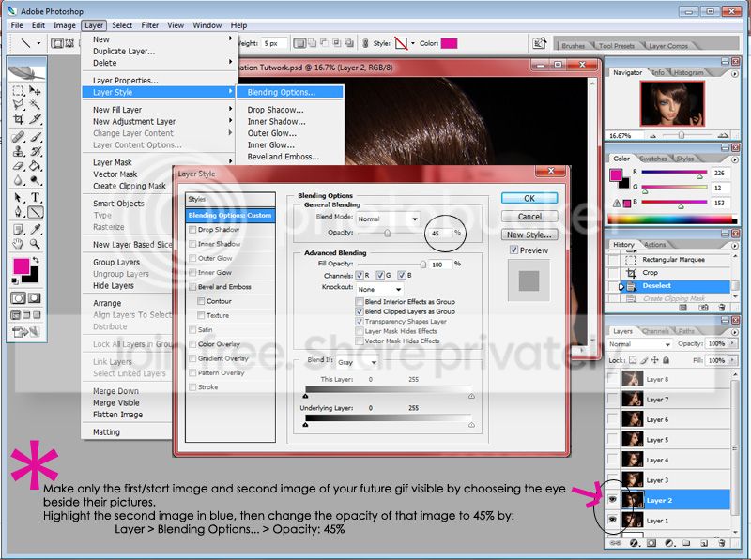The height and width of the screenshot is (560, 751).
Task: Select the Zoom tool
Action: 35,244
